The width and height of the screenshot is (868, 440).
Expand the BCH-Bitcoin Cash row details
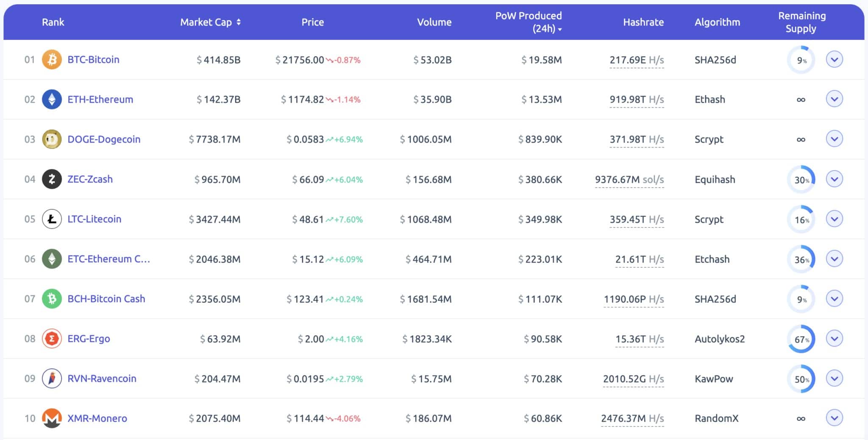coord(834,299)
